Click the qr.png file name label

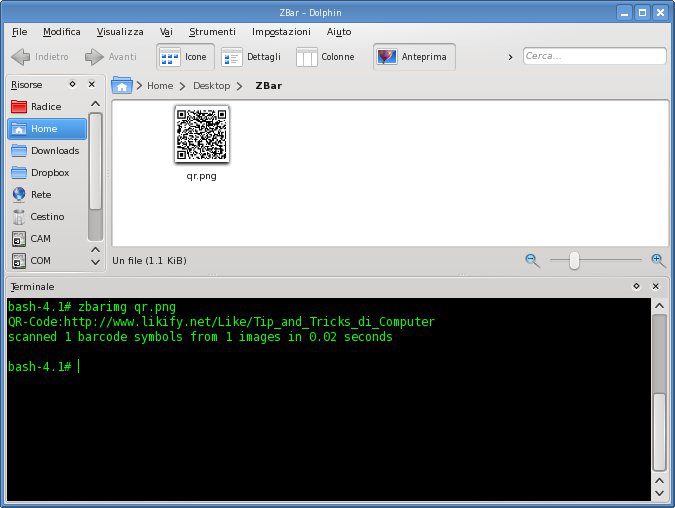tap(201, 176)
